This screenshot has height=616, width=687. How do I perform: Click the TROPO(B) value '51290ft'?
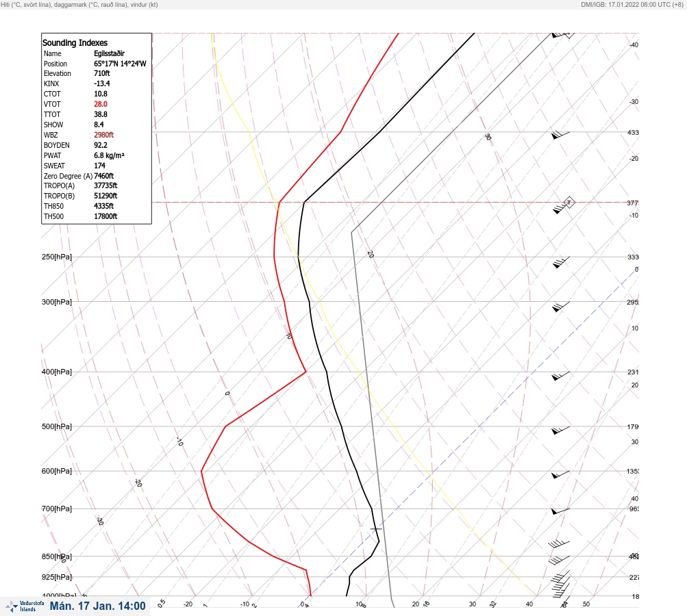pyautogui.click(x=105, y=196)
